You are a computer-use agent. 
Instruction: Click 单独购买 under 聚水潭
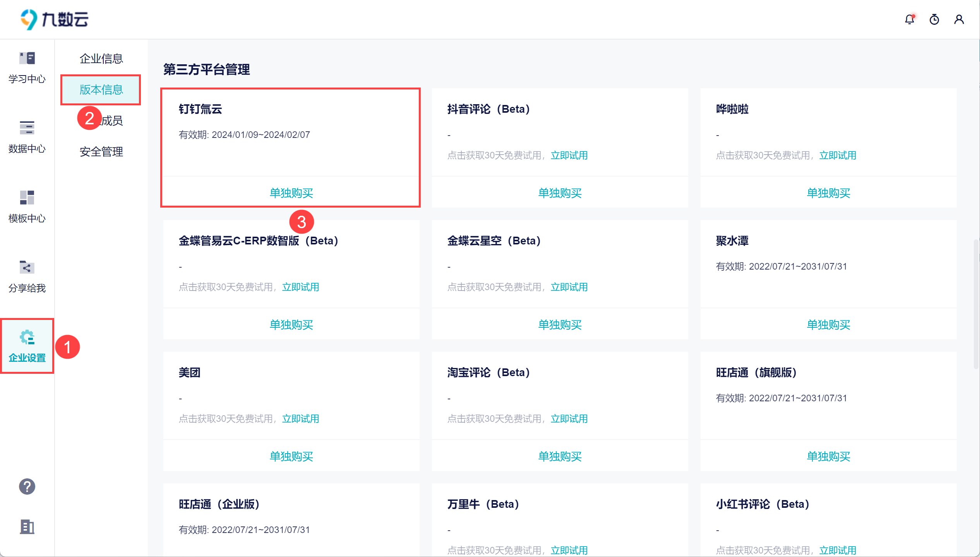(x=828, y=325)
